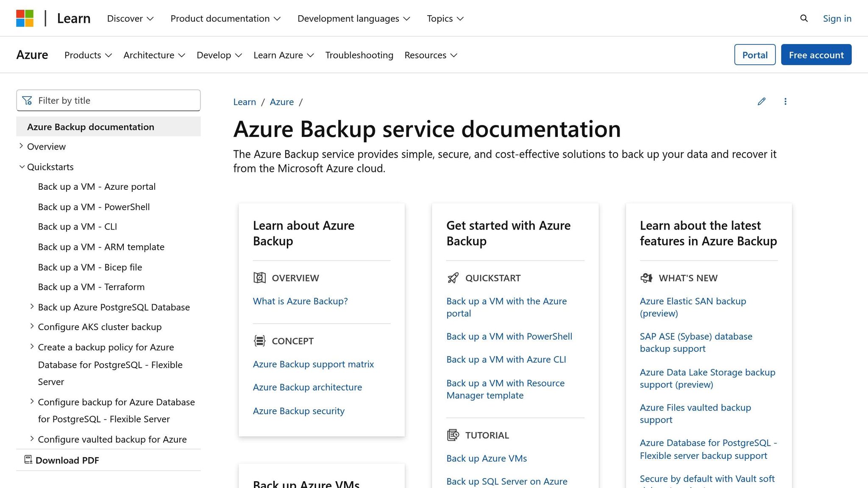Expand the Topics dropdown
The height and width of the screenshot is (488, 868).
point(445,18)
